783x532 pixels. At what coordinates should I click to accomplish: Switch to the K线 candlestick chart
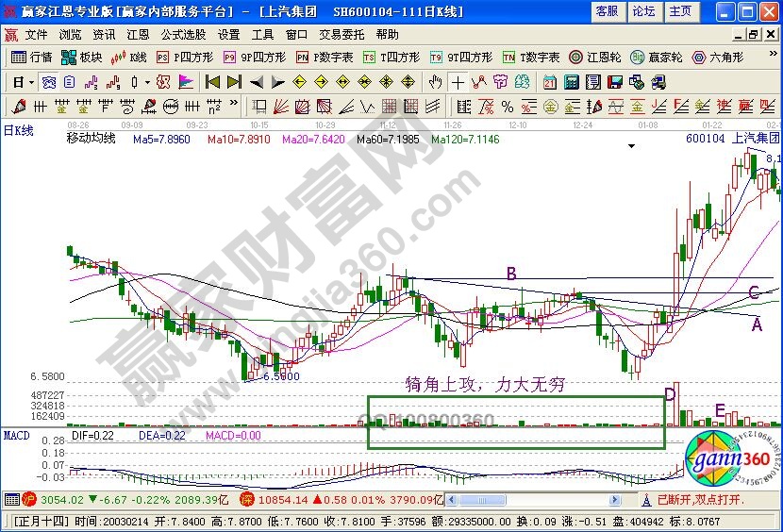pyautogui.click(x=129, y=58)
